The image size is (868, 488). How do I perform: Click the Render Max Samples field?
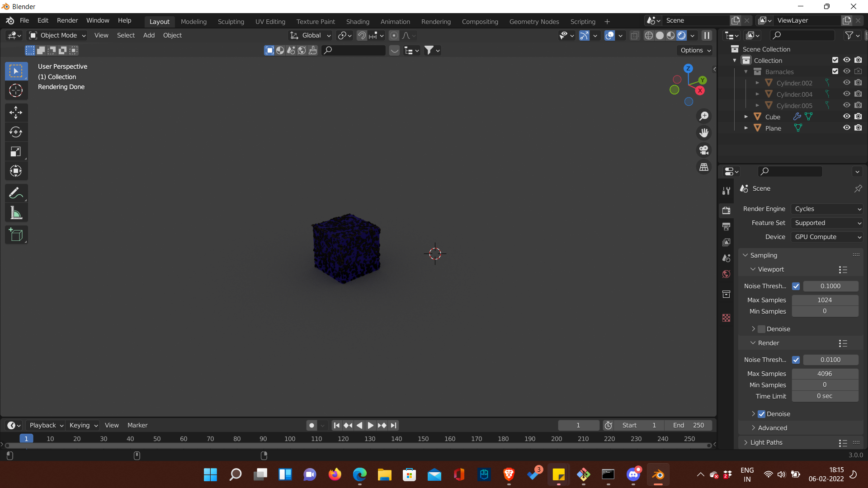pyautogui.click(x=825, y=374)
